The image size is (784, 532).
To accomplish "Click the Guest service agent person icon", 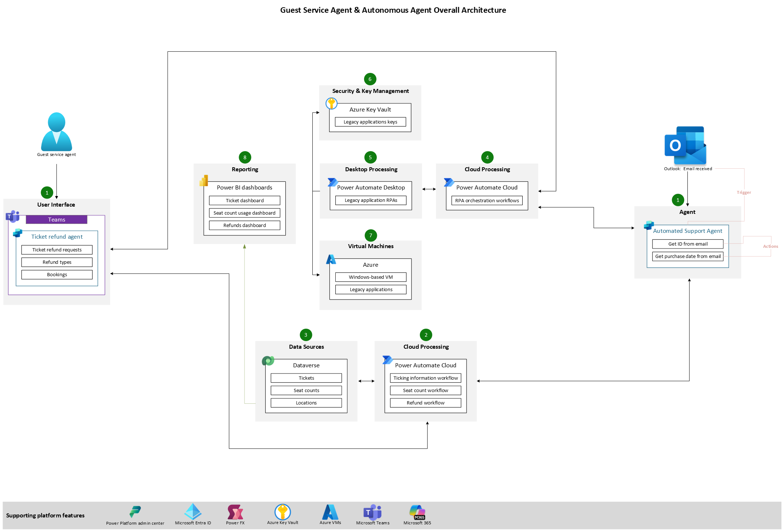I will pos(56,132).
